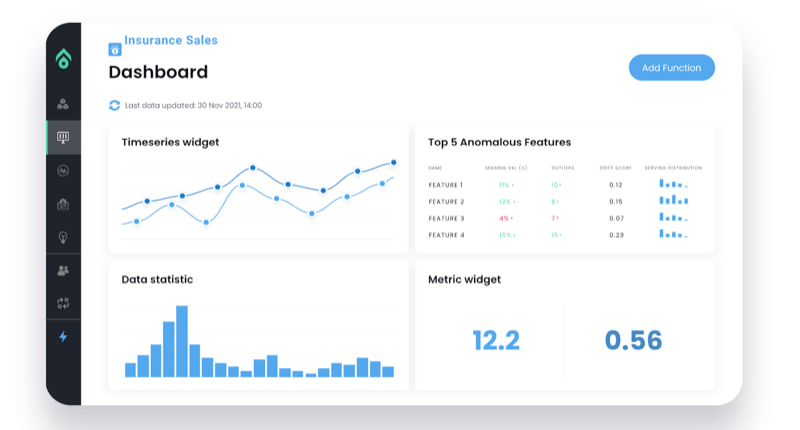Select the FEATURE 2 row name

tap(446, 202)
